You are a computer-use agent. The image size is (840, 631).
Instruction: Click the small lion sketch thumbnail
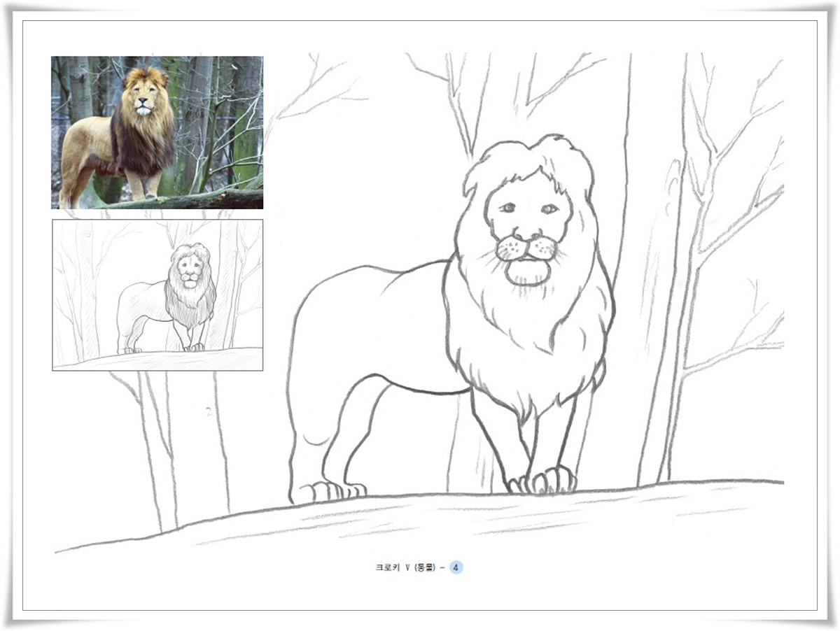pyautogui.click(x=157, y=295)
